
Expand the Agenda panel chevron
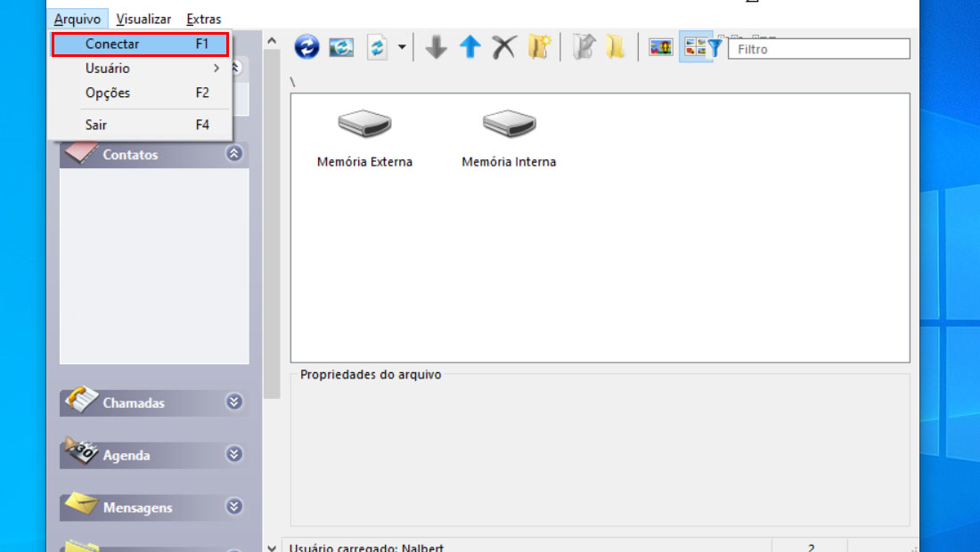233,454
